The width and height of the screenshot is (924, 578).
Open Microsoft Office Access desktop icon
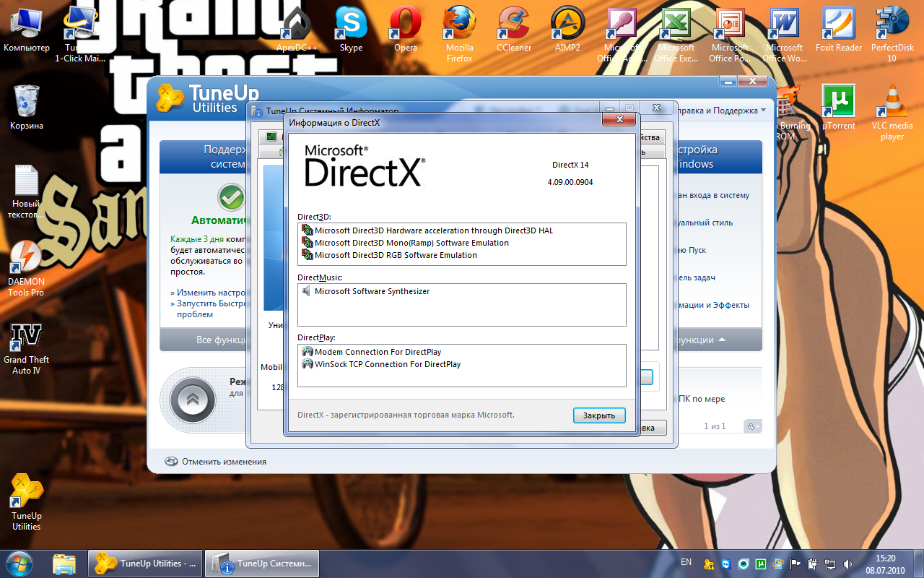pos(622,34)
